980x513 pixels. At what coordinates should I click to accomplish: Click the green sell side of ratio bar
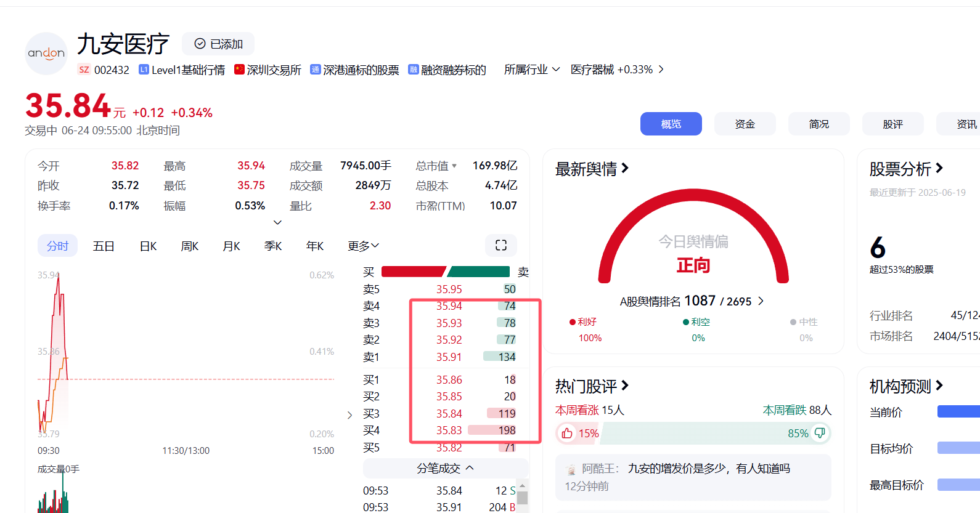pos(479,272)
